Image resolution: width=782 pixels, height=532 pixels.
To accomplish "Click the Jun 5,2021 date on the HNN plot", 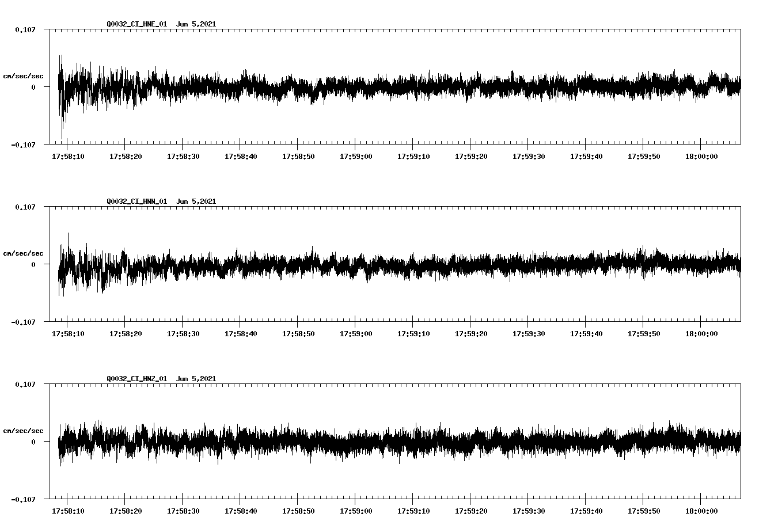I will (x=196, y=201).
